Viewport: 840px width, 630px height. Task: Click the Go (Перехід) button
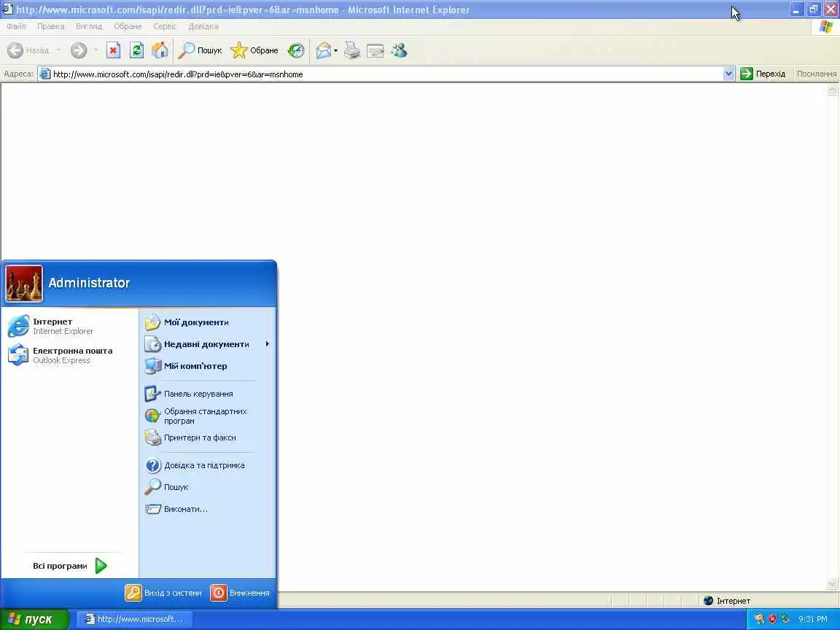[763, 74]
